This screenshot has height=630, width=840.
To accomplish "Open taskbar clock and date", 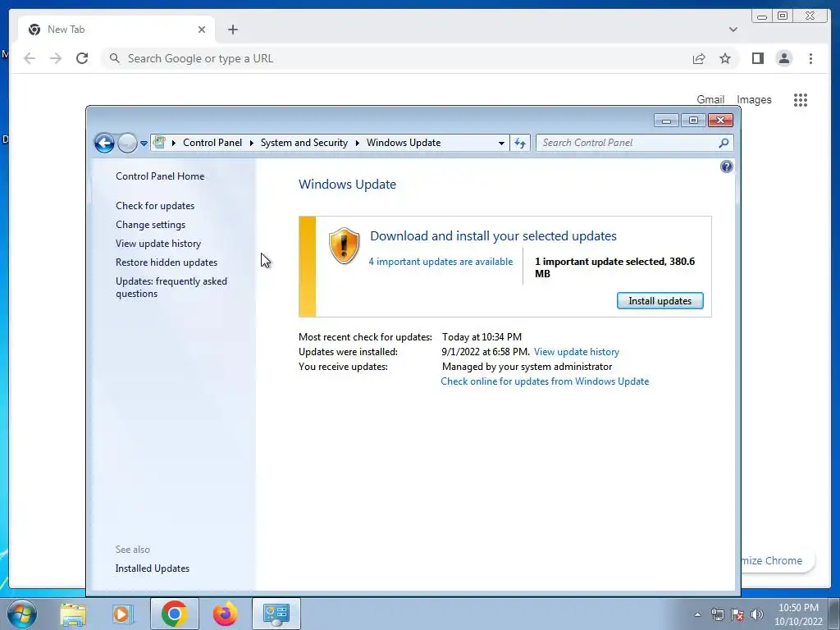I will (798, 614).
